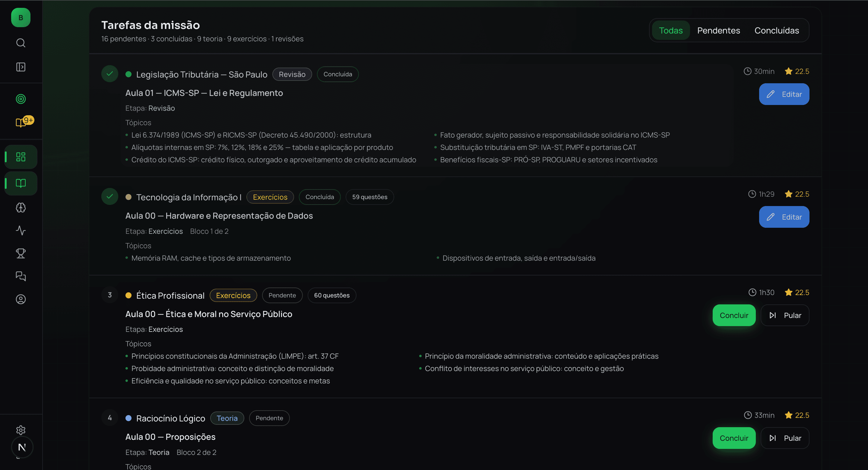This screenshot has height=470, width=868.
Task: Click the star icon on Ética Profissional row
Action: [x=788, y=292]
